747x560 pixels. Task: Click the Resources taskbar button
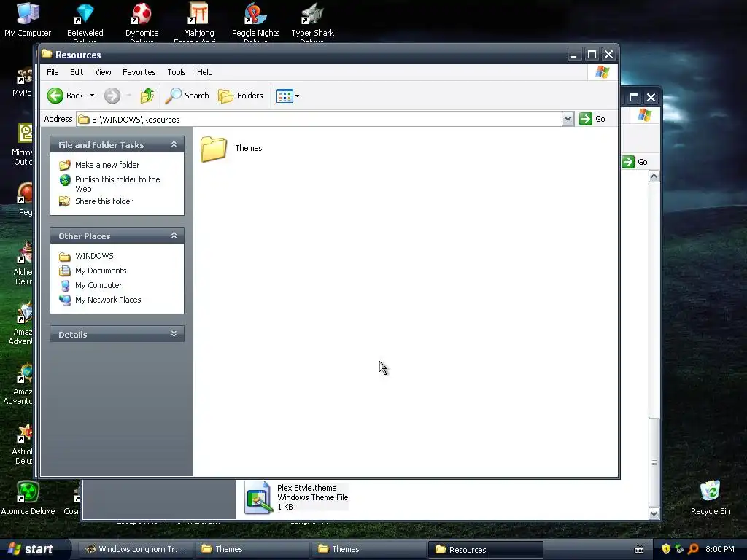pyautogui.click(x=485, y=550)
